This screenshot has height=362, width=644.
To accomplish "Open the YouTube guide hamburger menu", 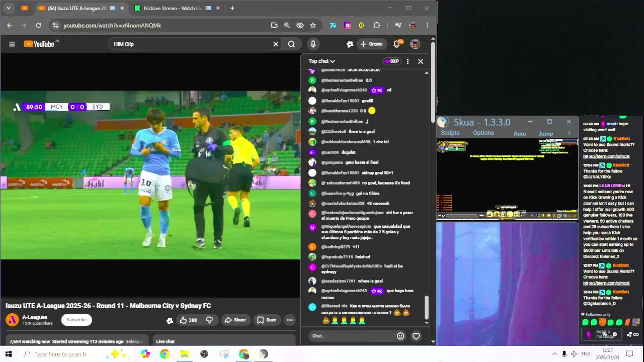I will tap(12, 44).
